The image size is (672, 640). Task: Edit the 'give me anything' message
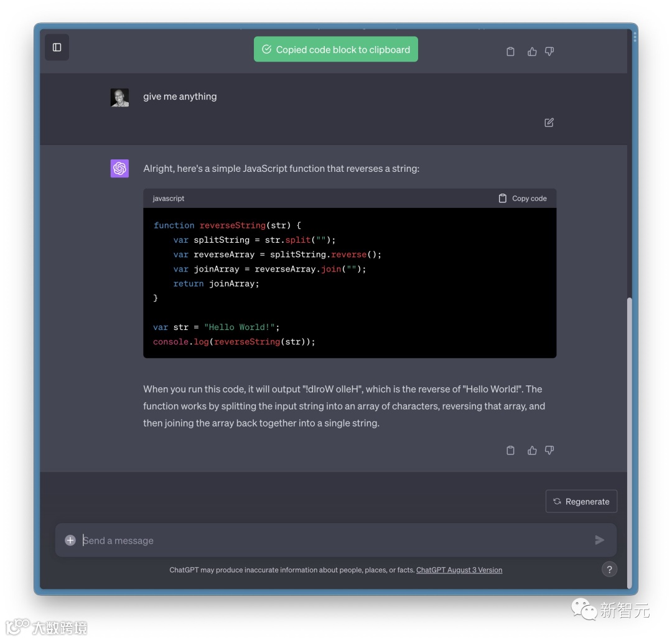pyautogui.click(x=549, y=123)
